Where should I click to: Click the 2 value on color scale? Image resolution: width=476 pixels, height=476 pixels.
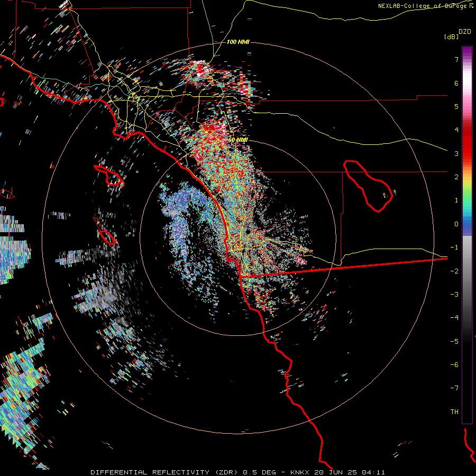456,177
